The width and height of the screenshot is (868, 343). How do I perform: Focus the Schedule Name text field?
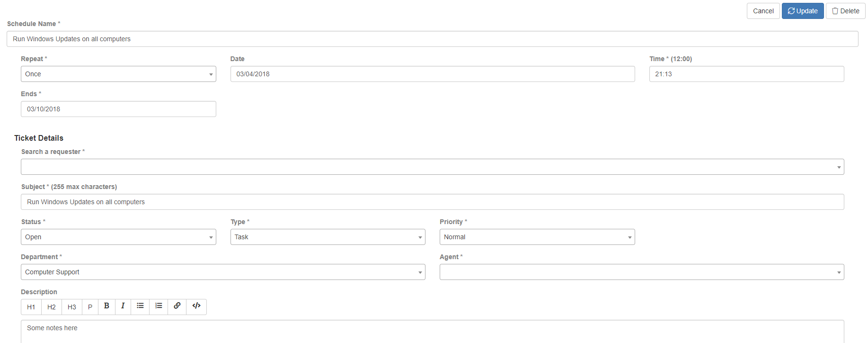[x=433, y=39]
